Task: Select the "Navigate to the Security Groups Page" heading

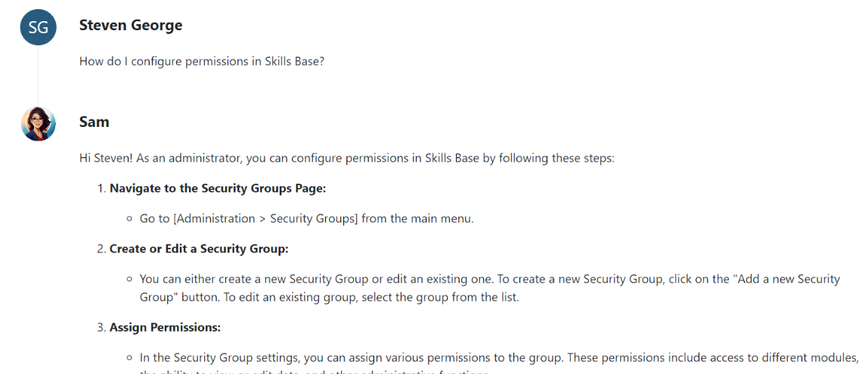Action: point(218,188)
